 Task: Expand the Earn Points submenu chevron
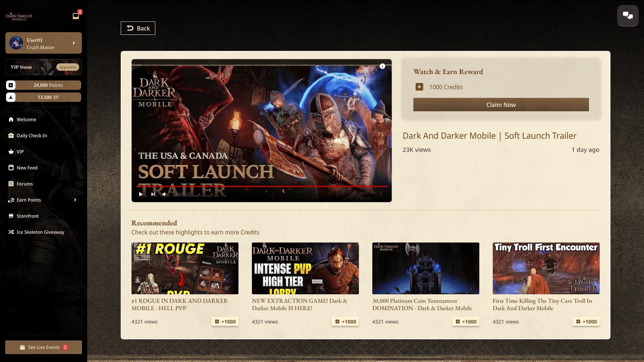point(75,200)
